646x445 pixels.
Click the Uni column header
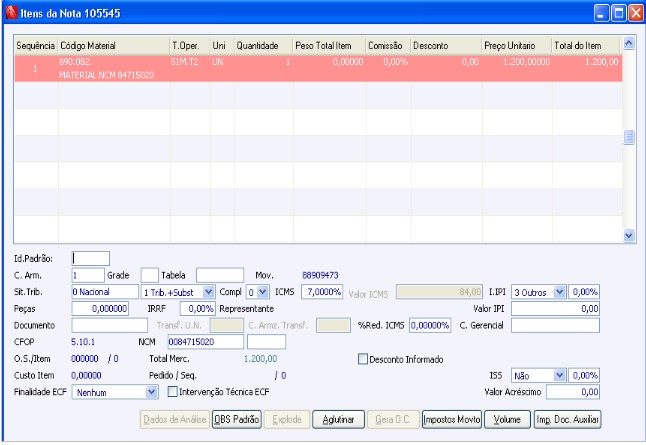click(x=222, y=46)
